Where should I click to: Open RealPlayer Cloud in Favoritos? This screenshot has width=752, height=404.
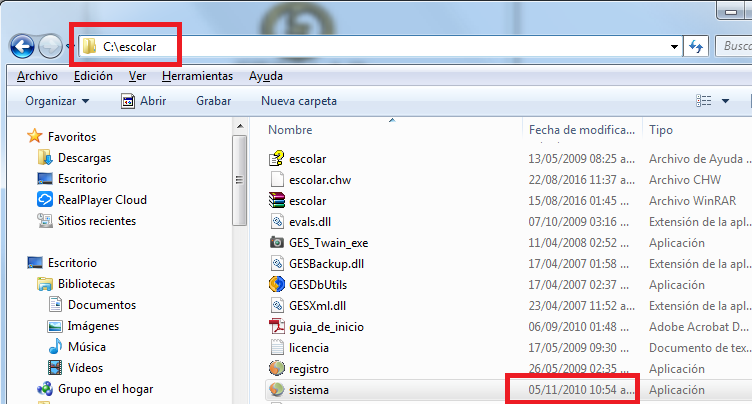tap(102, 199)
